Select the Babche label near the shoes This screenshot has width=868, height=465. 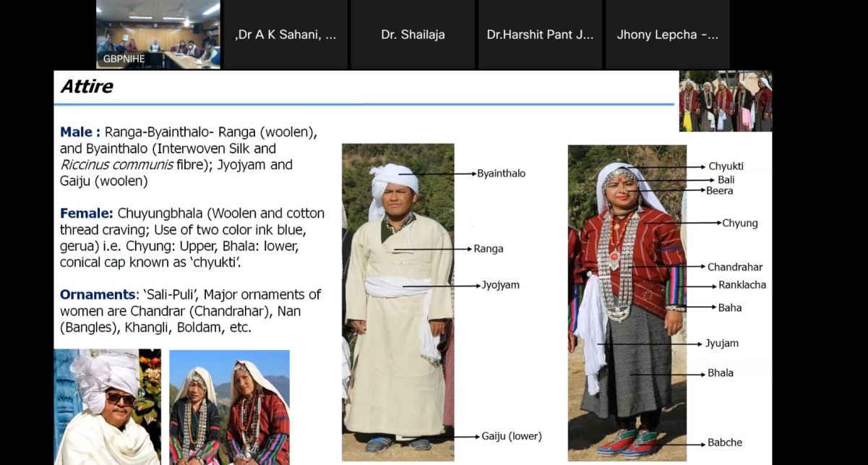tap(724, 443)
